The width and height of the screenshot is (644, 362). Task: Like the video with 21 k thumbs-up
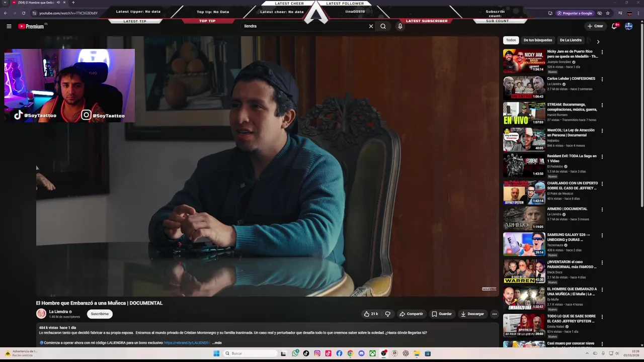click(371, 314)
